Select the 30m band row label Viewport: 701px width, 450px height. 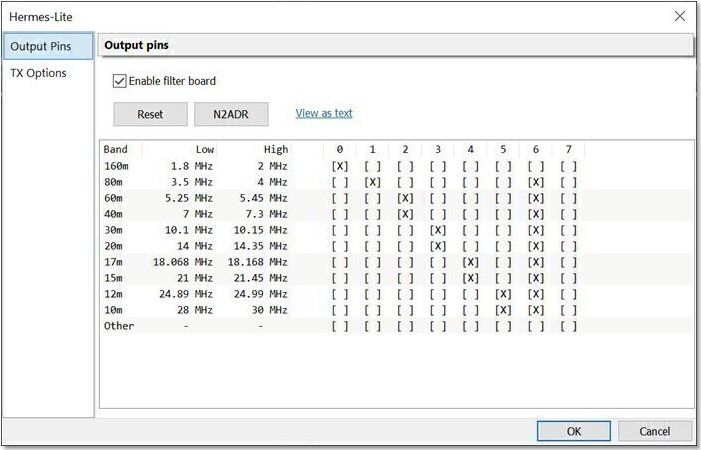113,230
